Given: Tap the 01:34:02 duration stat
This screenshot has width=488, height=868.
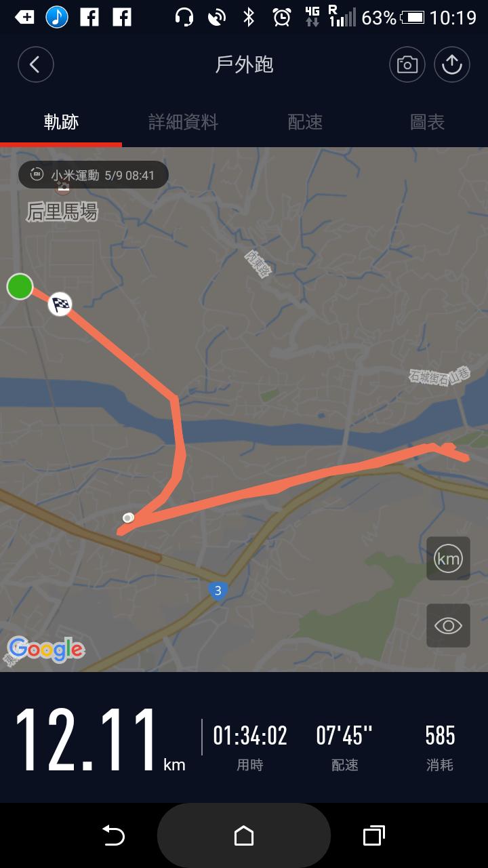Looking at the screenshot, I should 250,747.
